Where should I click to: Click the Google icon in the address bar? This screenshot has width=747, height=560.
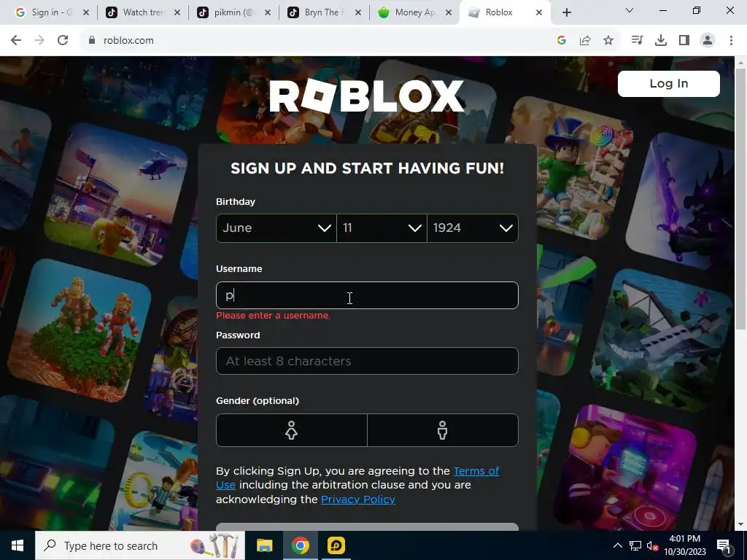(x=562, y=41)
